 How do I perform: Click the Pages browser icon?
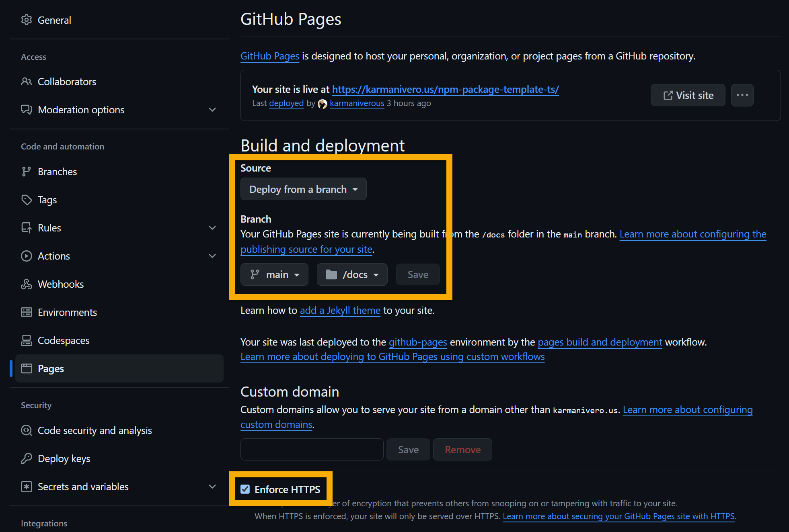click(x=27, y=368)
